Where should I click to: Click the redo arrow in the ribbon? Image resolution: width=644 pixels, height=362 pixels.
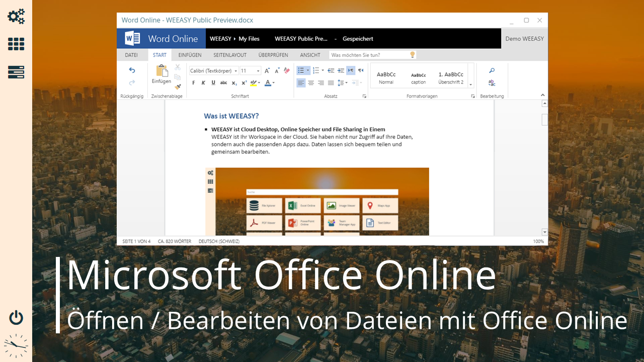click(x=132, y=82)
